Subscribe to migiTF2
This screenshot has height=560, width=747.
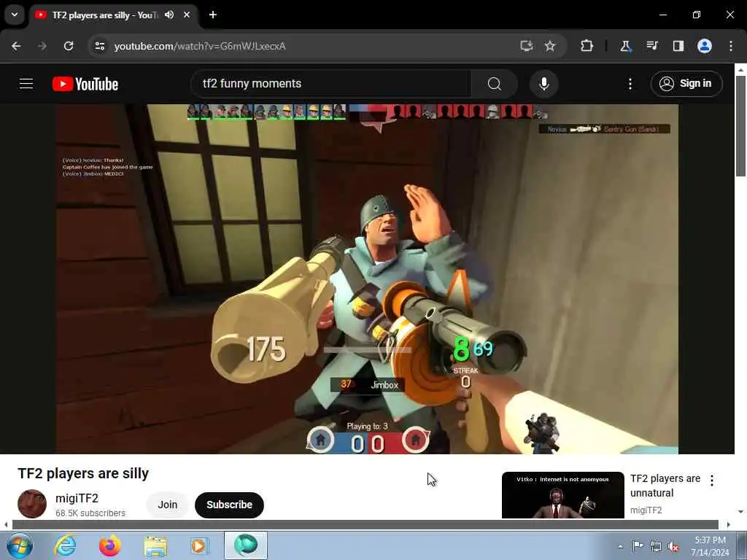229,505
